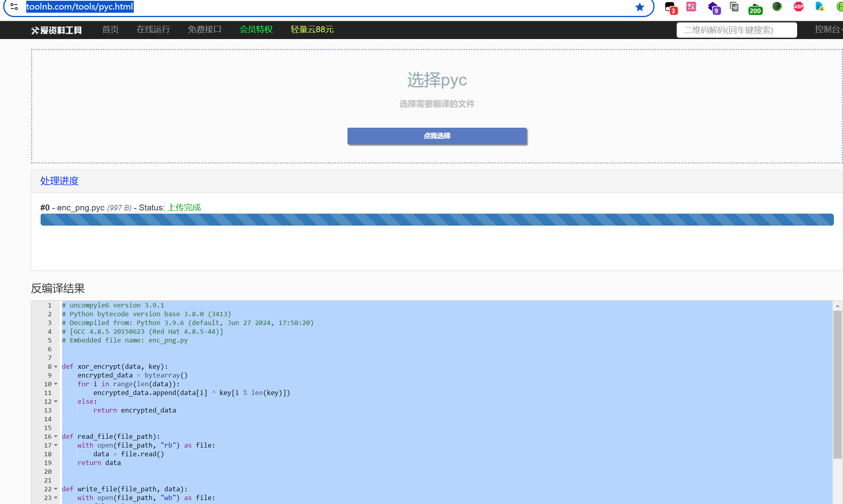Viewport: 843px width, 504px height.
Task: Click the document download extension icon
Action: (x=820, y=7)
